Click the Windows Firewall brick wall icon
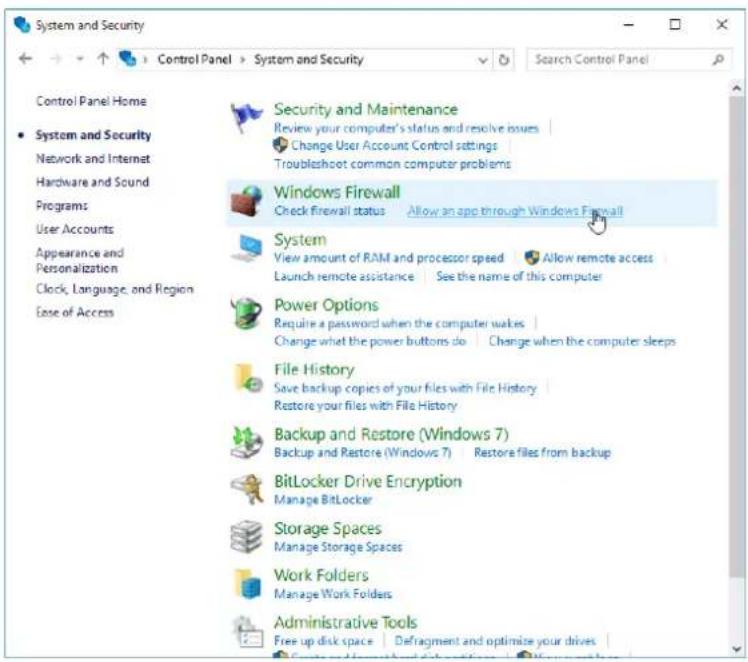 point(246,201)
